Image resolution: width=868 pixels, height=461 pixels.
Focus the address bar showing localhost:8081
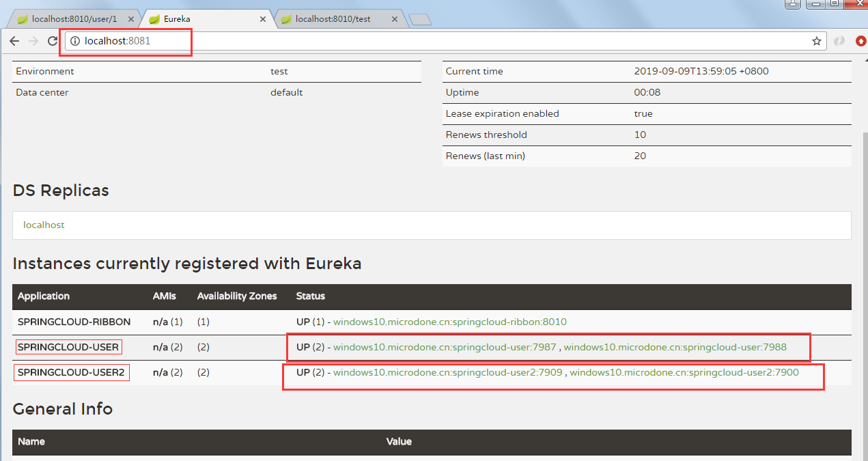pos(444,42)
